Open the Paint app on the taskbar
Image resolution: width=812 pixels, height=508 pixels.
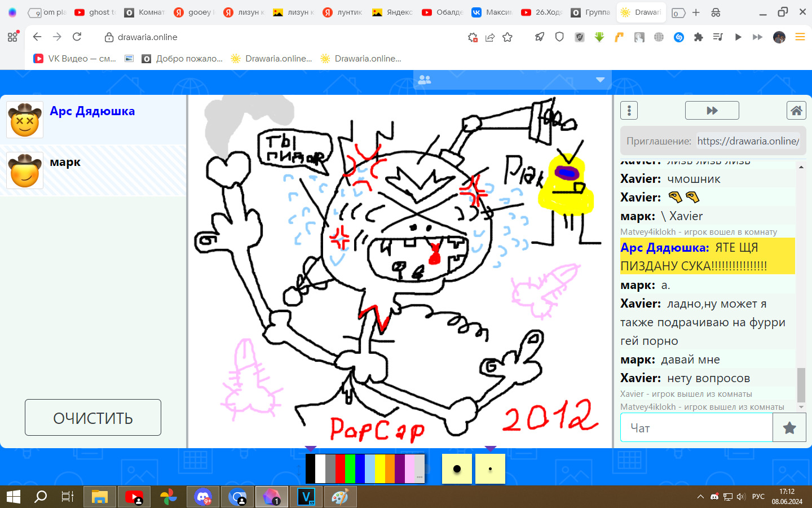[x=339, y=497]
